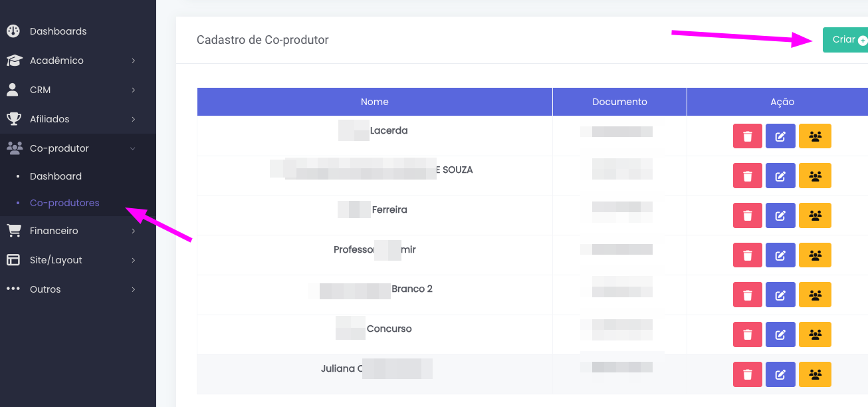This screenshot has height=407, width=868.
Task: Open Dashboard under Co-produtor
Action: [x=56, y=176]
